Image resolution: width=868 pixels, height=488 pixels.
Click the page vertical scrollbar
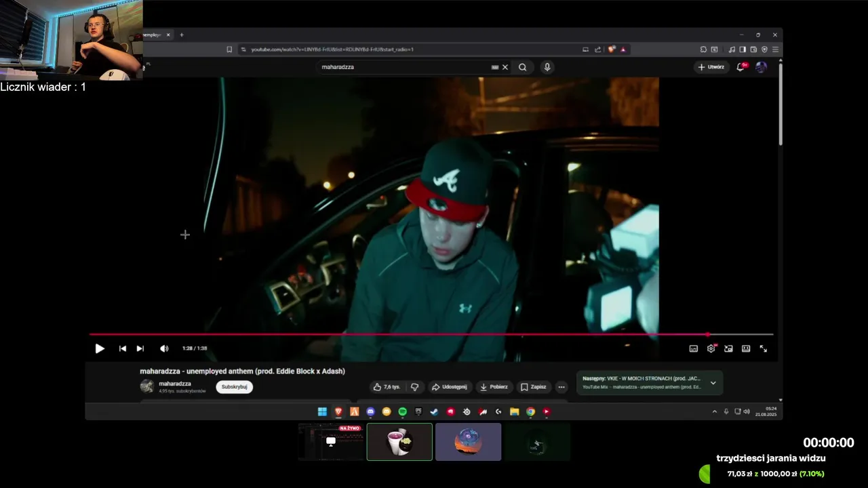point(781,105)
